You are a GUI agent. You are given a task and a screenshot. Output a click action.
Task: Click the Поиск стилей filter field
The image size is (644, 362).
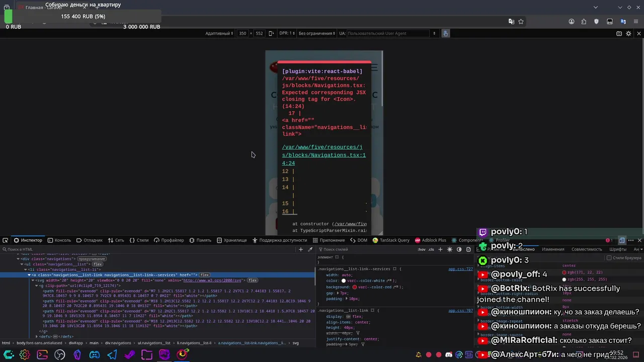pyautogui.click(x=367, y=249)
